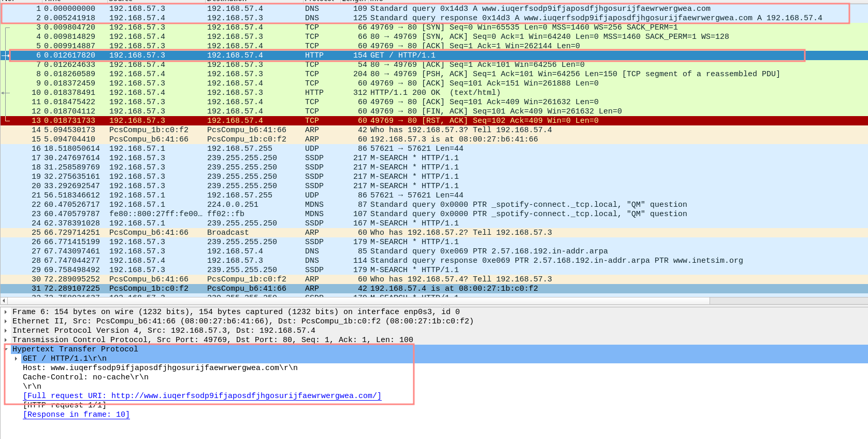Expand the GET / HTTP/1.1 request line
The width and height of the screenshot is (868, 439).
pos(16,359)
